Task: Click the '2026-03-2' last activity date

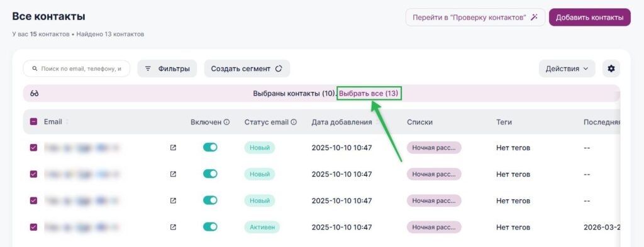Action: pyautogui.click(x=602, y=228)
